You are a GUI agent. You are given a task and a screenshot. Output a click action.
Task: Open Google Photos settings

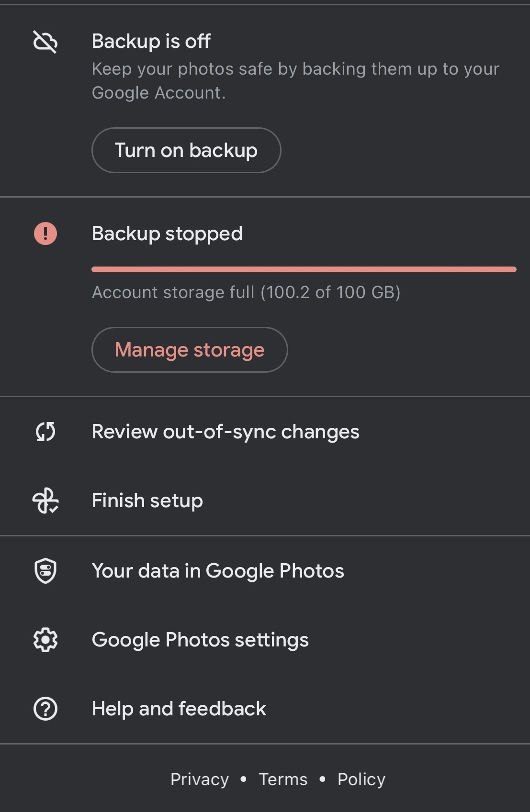(200, 640)
